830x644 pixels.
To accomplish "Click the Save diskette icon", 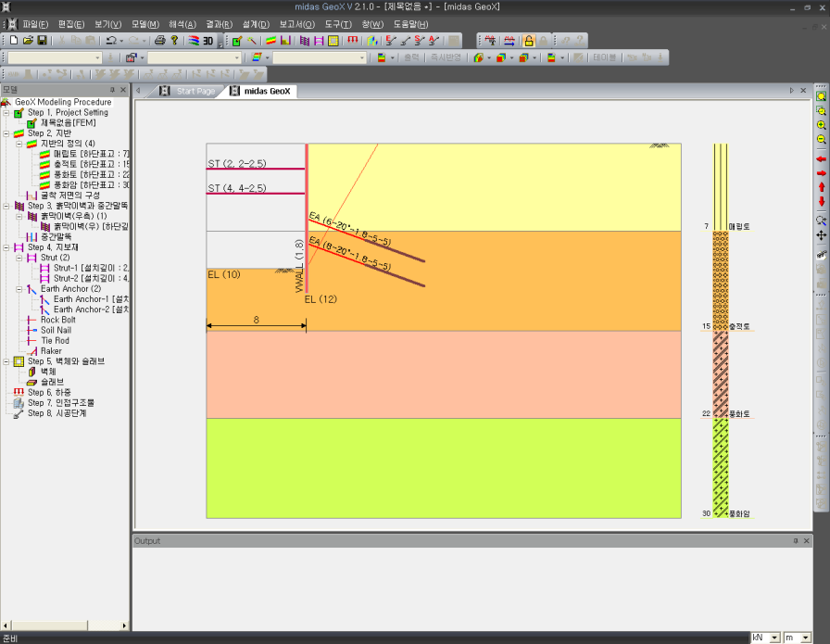I will click(42, 41).
